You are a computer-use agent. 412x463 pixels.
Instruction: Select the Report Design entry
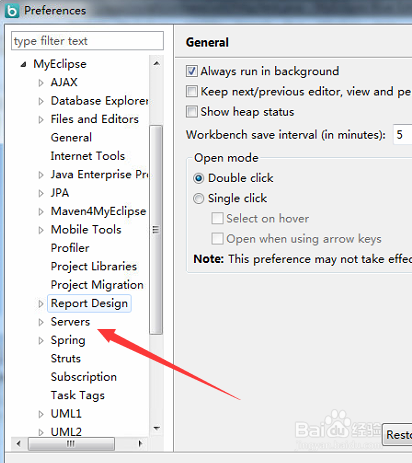89,303
